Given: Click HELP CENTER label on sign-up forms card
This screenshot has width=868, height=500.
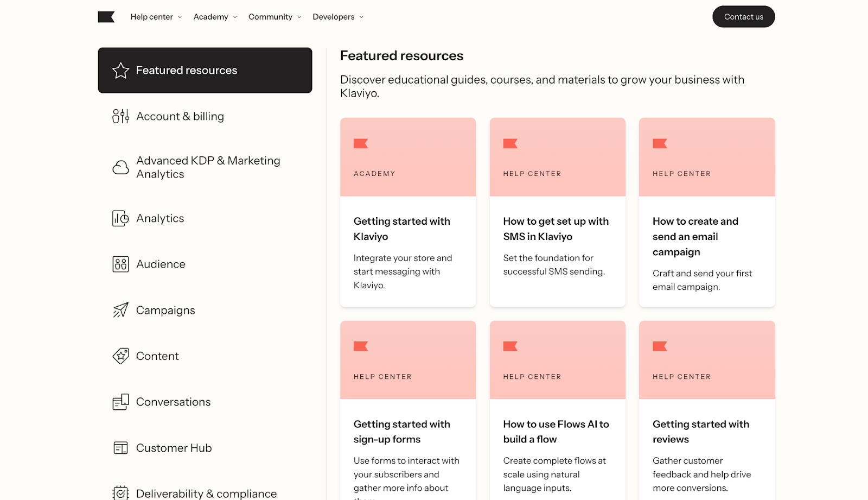Looking at the screenshot, I should (382, 377).
